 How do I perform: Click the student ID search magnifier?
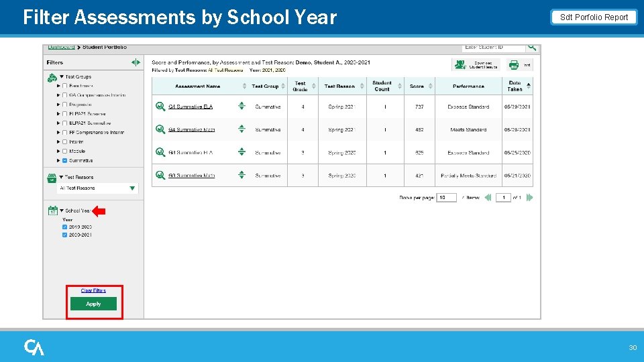[532, 48]
